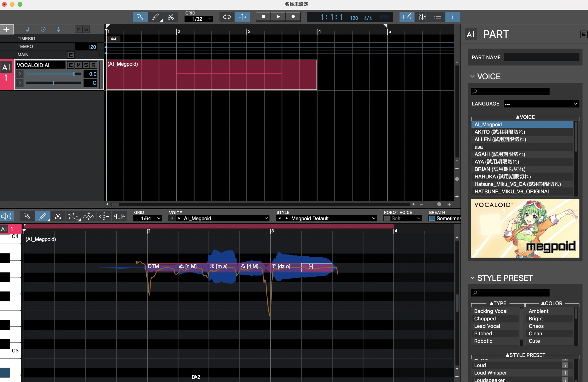Select the pitch shift up-down tool

click(104, 216)
